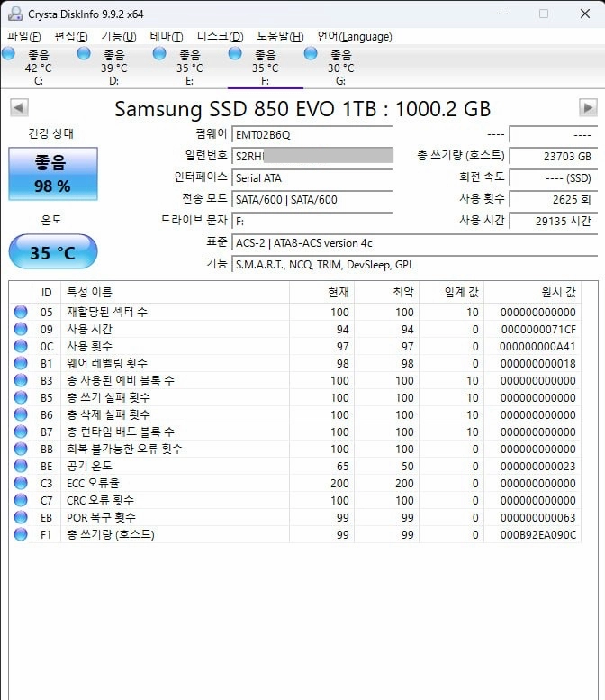The image size is (605, 700).
Task: Open the 디스크(D) menu
Action: pos(220,37)
